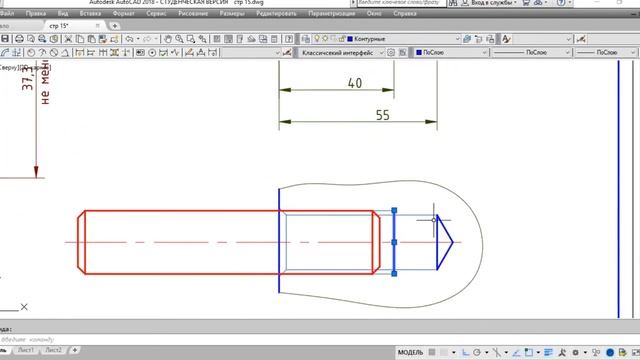The width and height of the screenshot is (640, 360).
Task: Open the Properties palette icon
Action: click(217, 39)
